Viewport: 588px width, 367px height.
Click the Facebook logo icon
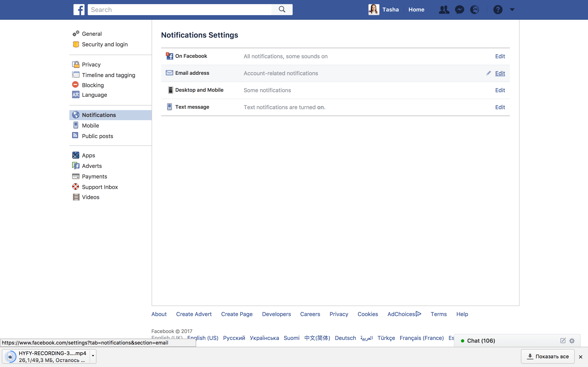[79, 10]
